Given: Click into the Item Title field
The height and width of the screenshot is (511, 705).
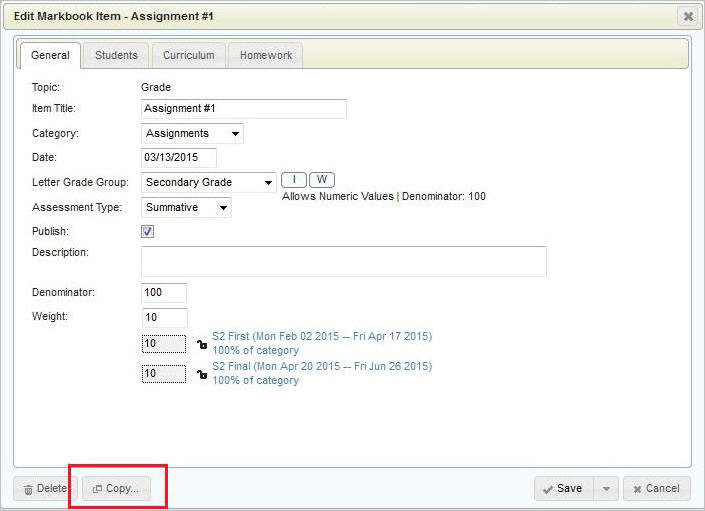Looking at the screenshot, I should (x=243, y=109).
